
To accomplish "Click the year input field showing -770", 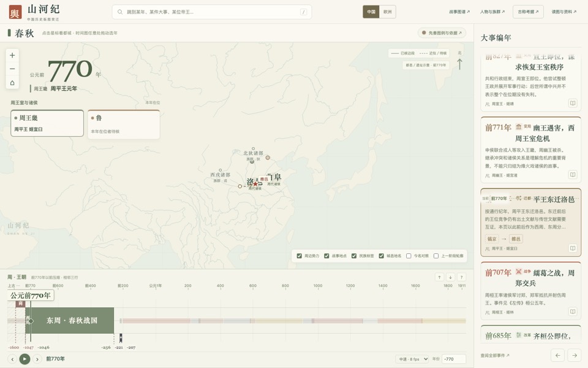I will (x=454, y=359).
